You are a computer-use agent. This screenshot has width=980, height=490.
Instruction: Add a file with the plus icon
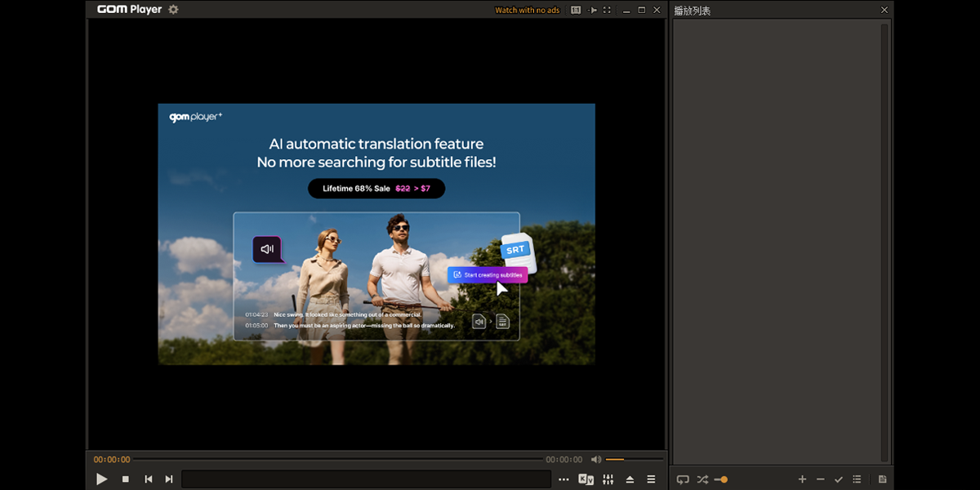tap(802, 479)
